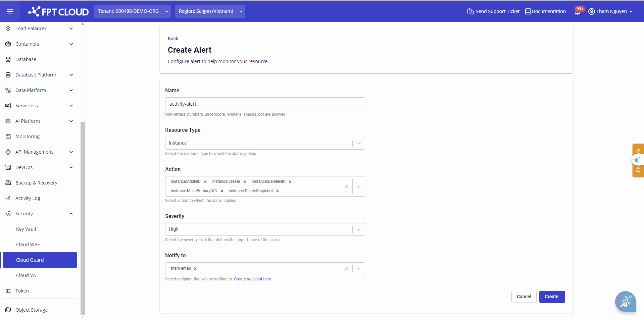644x320 pixels.
Task: Click the Database Platform icon
Action: 8,75
